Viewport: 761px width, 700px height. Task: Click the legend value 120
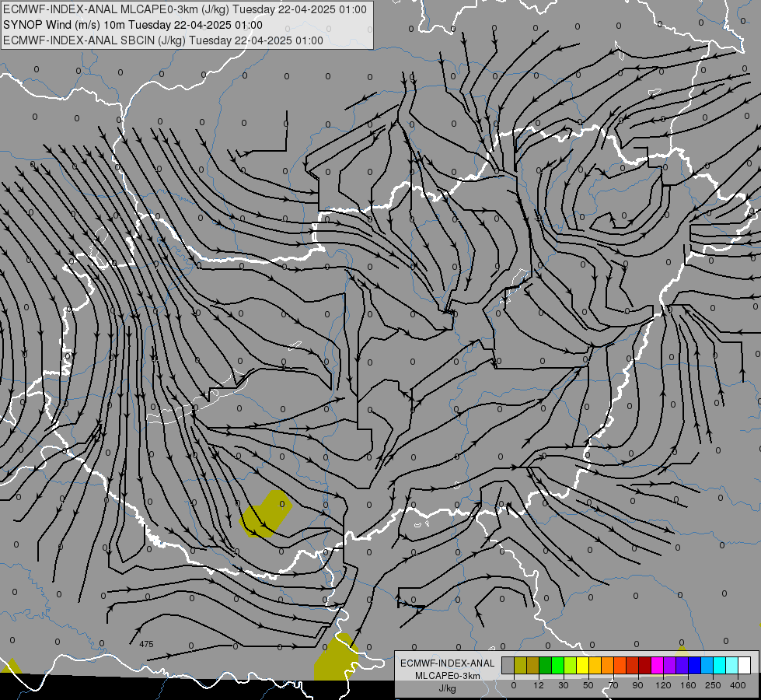(663, 685)
